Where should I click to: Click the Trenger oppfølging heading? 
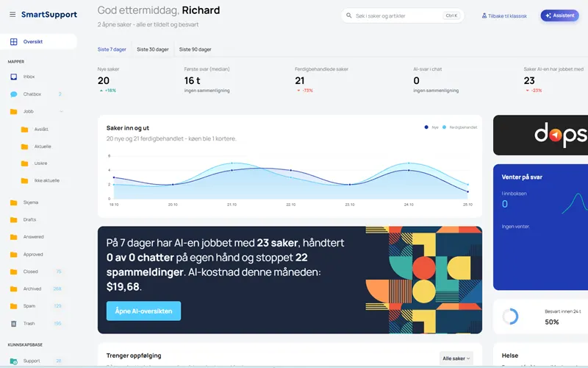coord(134,355)
